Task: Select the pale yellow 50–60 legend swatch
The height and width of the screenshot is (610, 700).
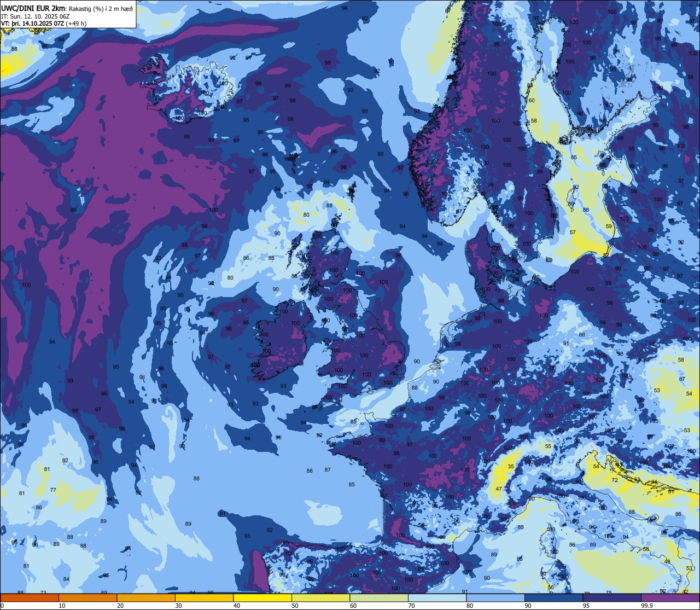Action: click(x=320, y=598)
